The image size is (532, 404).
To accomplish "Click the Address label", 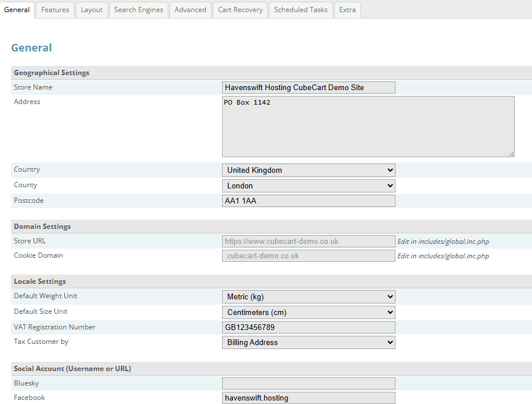I will point(27,102).
